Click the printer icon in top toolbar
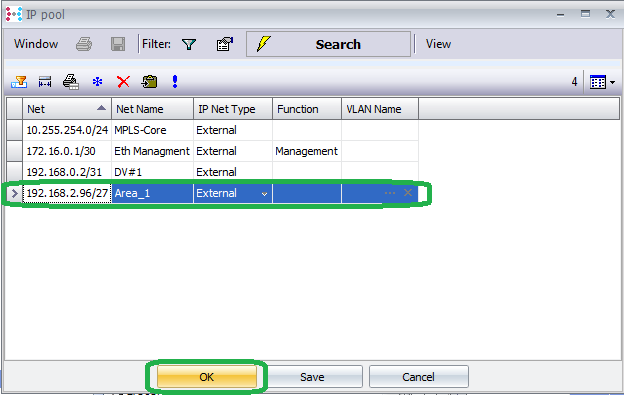 84,44
